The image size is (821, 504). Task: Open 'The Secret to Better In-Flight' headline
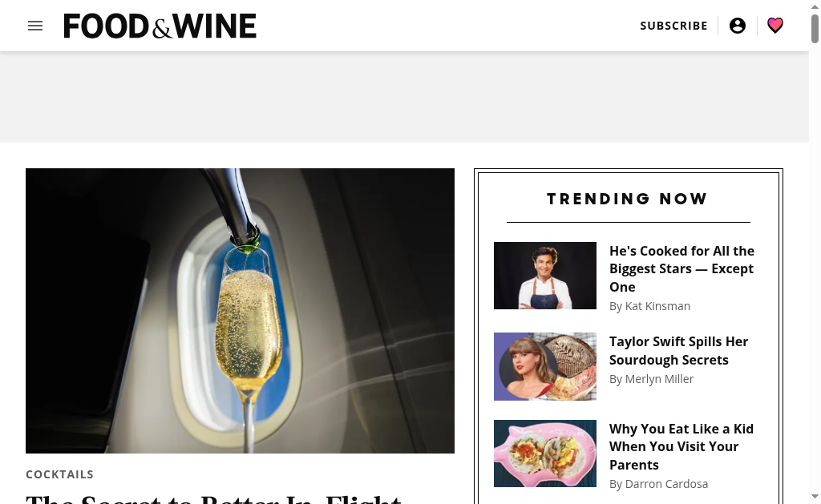pos(213,498)
